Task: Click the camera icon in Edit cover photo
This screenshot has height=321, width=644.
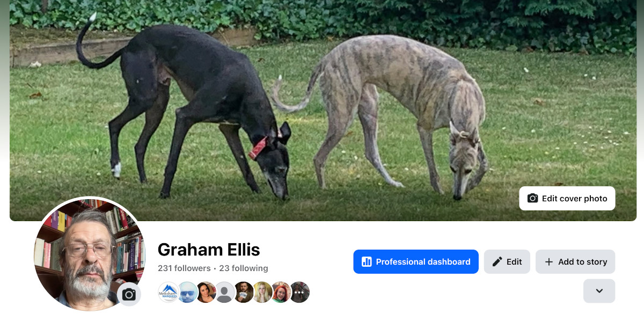Action: [532, 198]
